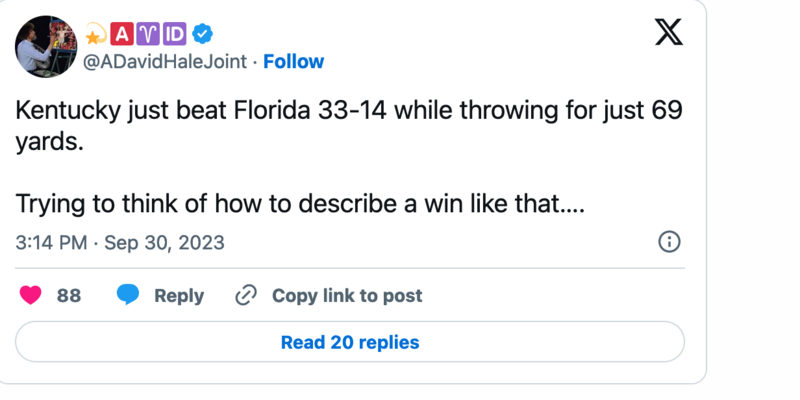Click the 88 likes count
The width and height of the screenshot is (800, 400).
click(68, 296)
